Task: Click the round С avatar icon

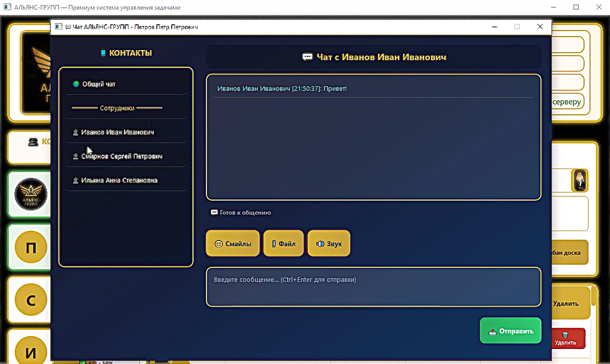Action: coord(31,299)
